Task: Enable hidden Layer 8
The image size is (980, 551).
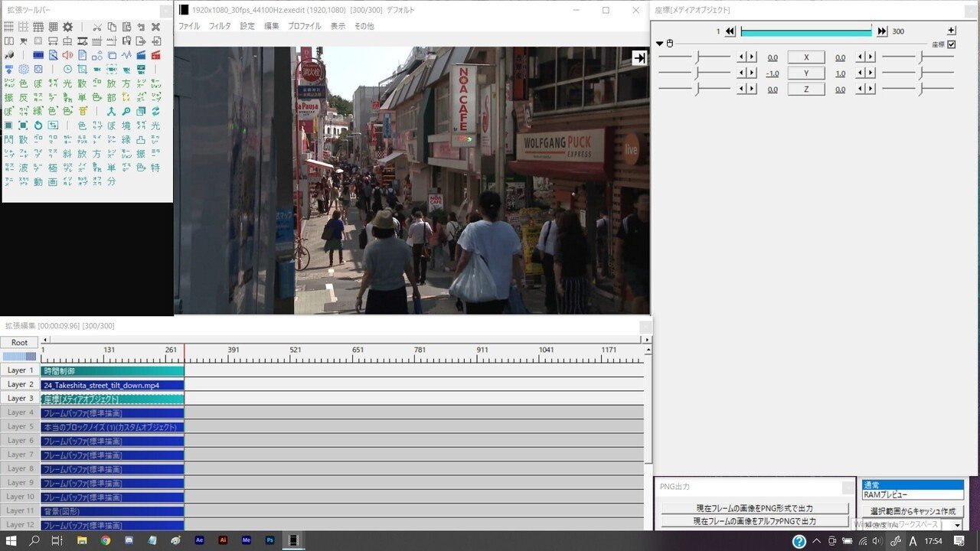Action: pyautogui.click(x=19, y=468)
